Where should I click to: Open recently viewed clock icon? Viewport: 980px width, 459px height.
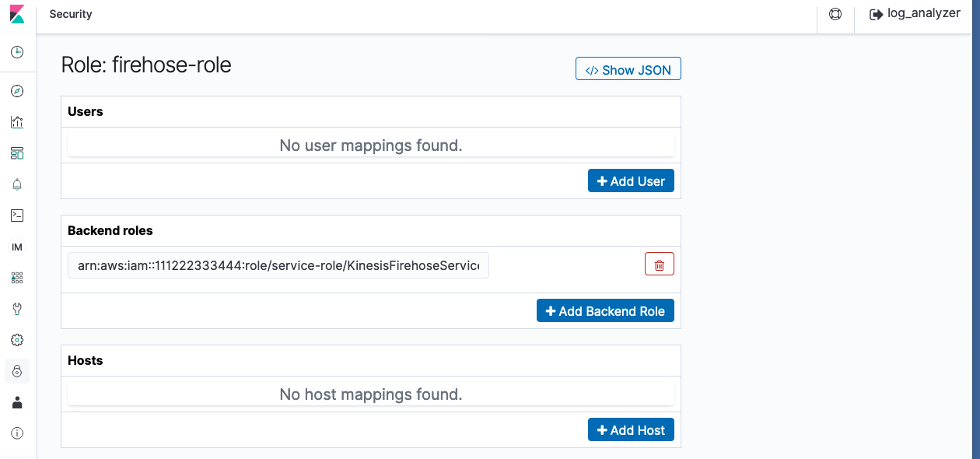point(17,52)
